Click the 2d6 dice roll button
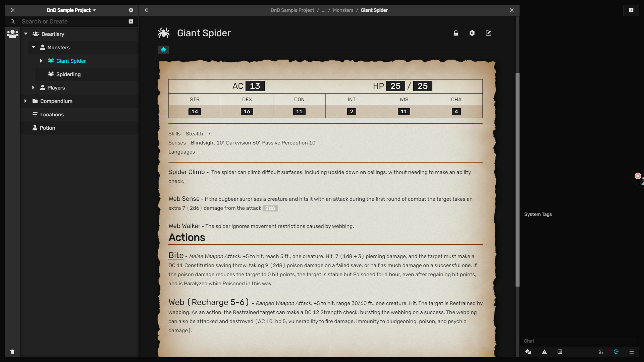 270,208
